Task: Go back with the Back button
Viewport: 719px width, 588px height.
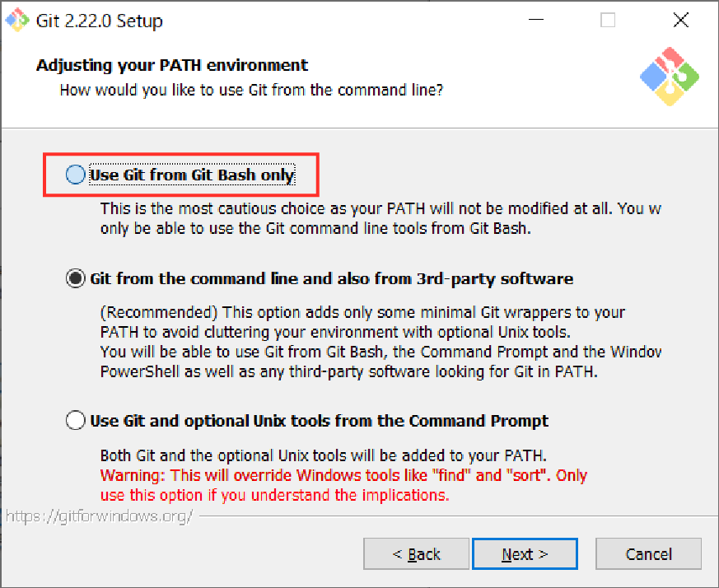Action: tap(416, 554)
